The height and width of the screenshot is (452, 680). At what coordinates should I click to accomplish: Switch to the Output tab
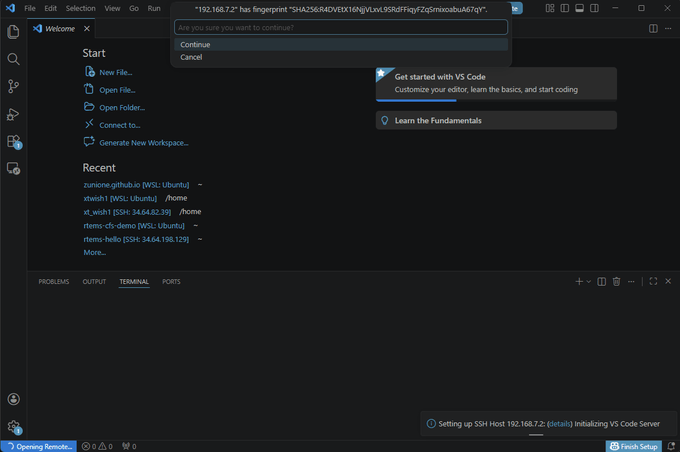click(94, 282)
